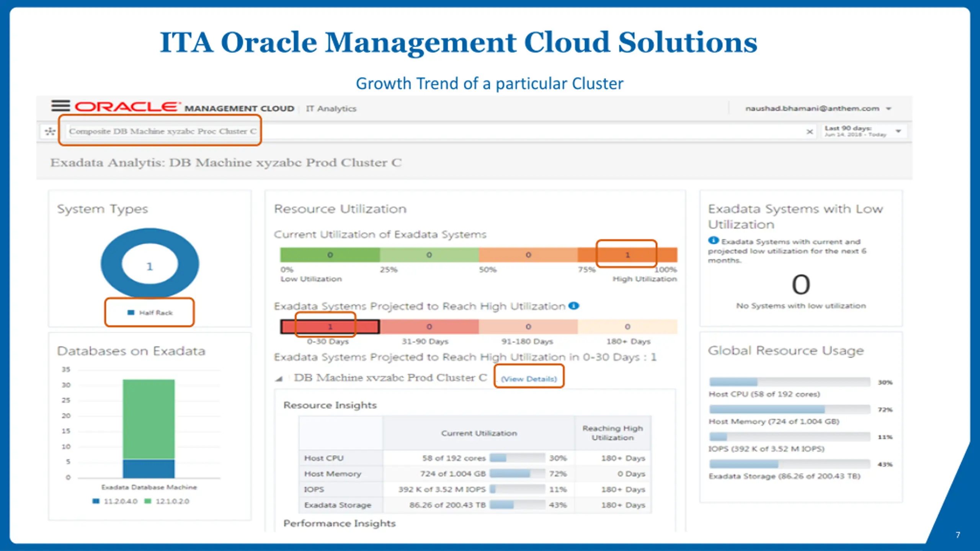The width and height of the screenshot is (980, 551).
Task: Select the 75-100% high utilization segment
Action: 627,255
